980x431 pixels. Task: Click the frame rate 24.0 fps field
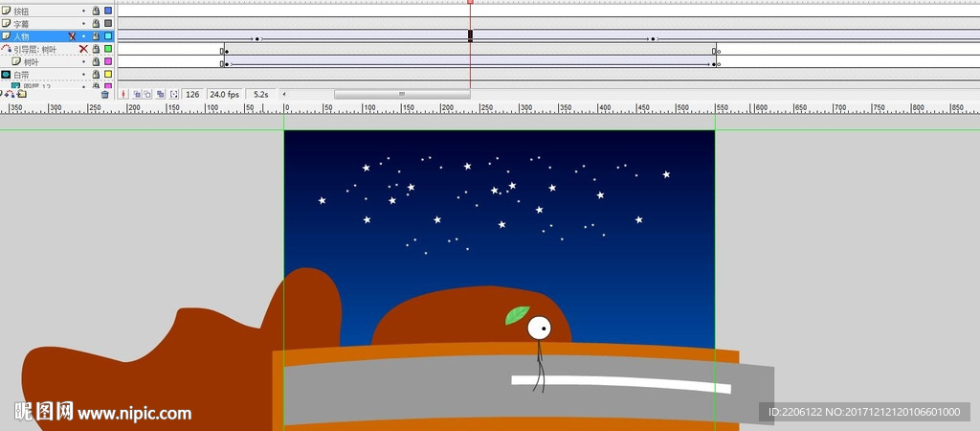pos(224,94)
